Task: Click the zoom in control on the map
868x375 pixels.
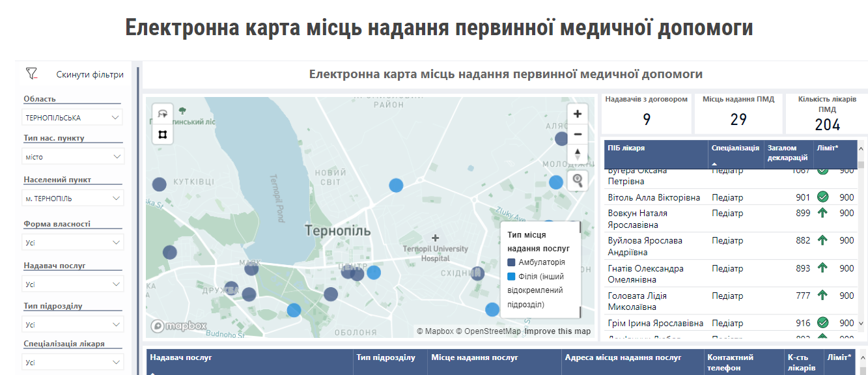Action: pos(577,113)
